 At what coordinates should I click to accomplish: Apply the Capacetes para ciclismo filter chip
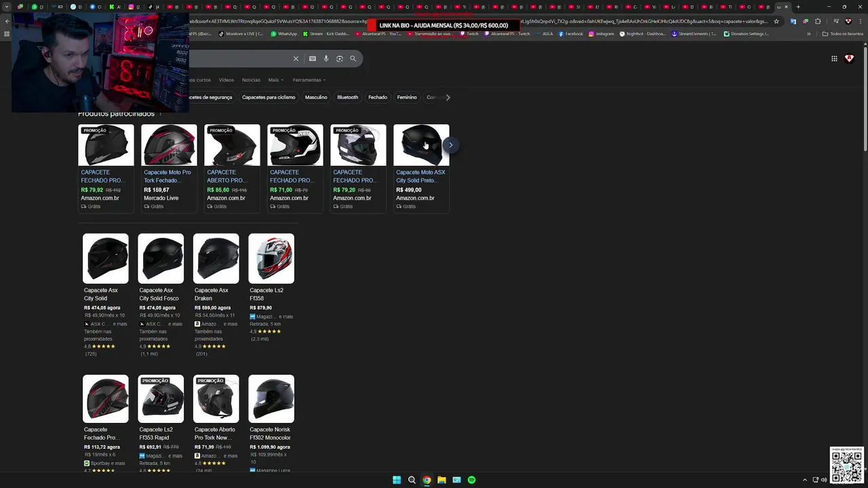[x=269, y=97]
